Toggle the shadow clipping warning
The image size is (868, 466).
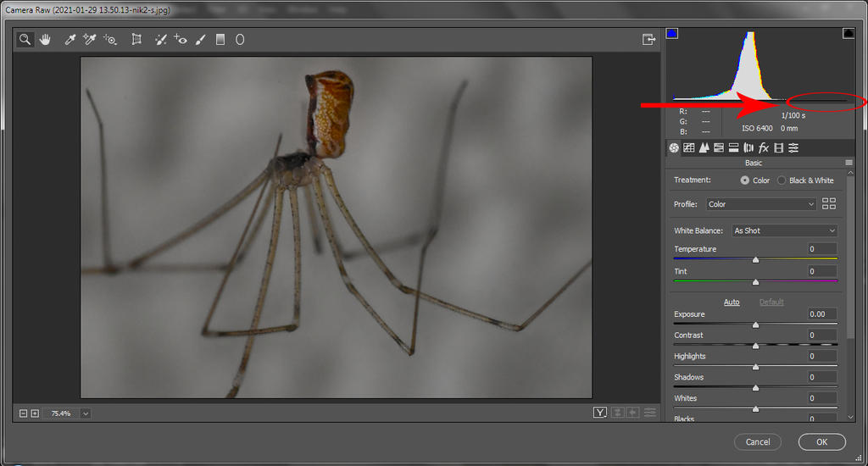click(672, 34)
